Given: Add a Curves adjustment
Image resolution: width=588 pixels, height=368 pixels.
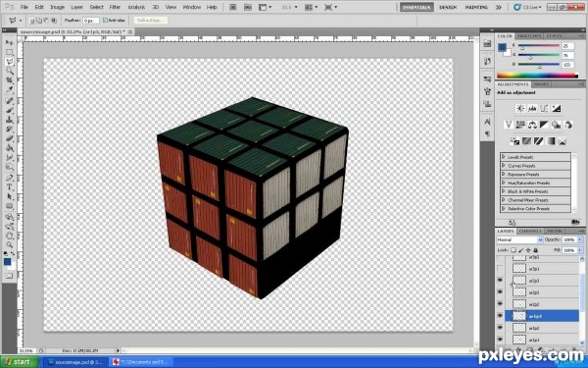Looking at the screenshot, I should click(x=544, y=109).
